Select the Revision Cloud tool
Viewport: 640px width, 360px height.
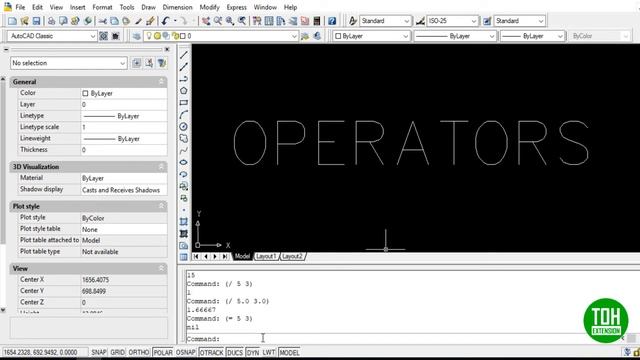184,138
